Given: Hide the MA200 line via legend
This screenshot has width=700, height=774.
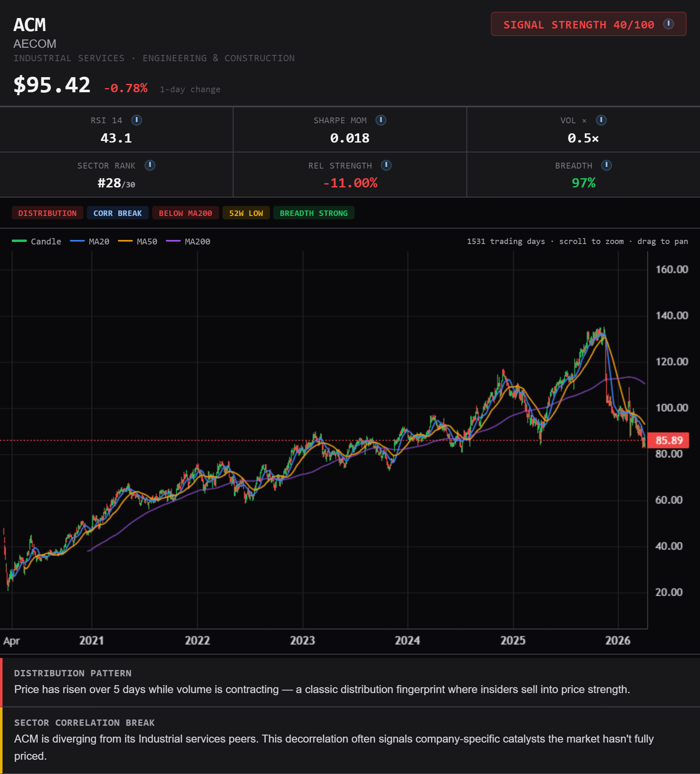Looking at the screenshot, I should click(188, 242).
